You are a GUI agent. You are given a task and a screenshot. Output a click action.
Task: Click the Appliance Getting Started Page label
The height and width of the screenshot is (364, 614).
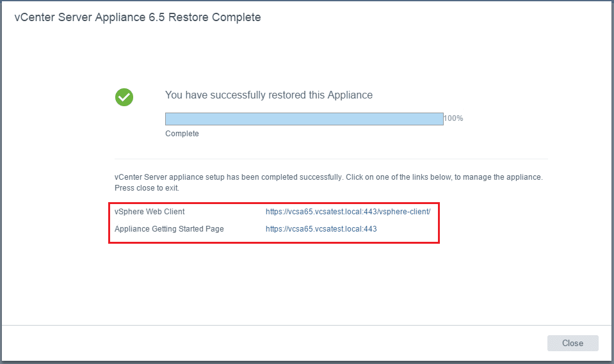(169, 229)
